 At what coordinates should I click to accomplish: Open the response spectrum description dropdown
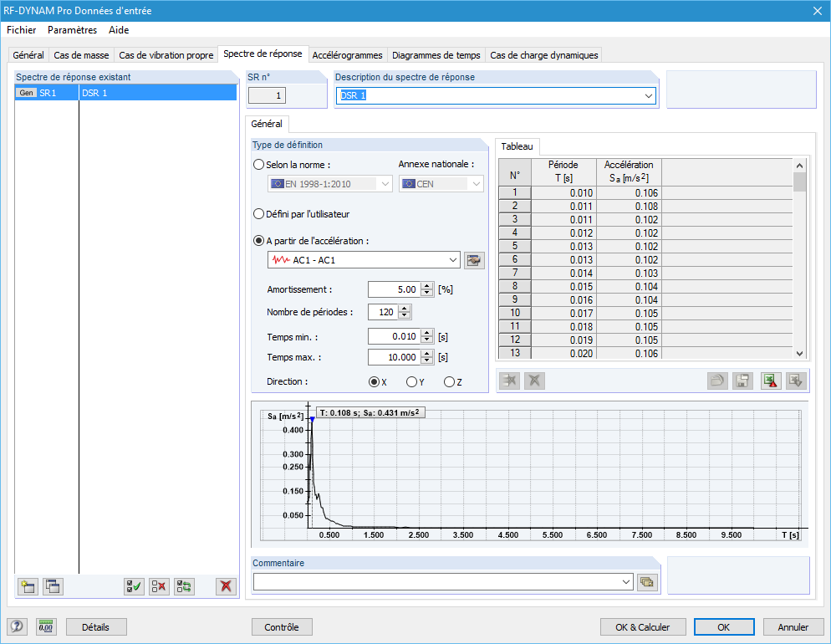[x=649, y=96]
